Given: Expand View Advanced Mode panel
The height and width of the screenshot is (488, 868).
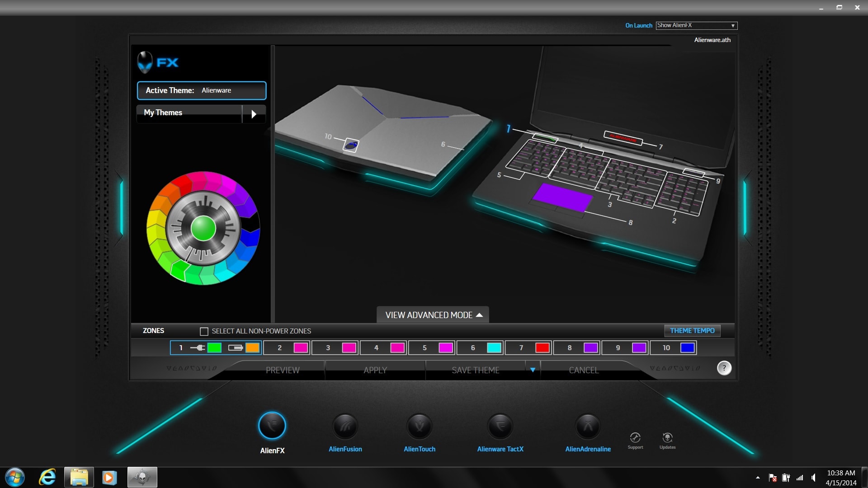Looking at the screenshot, I should coord(433,315).
